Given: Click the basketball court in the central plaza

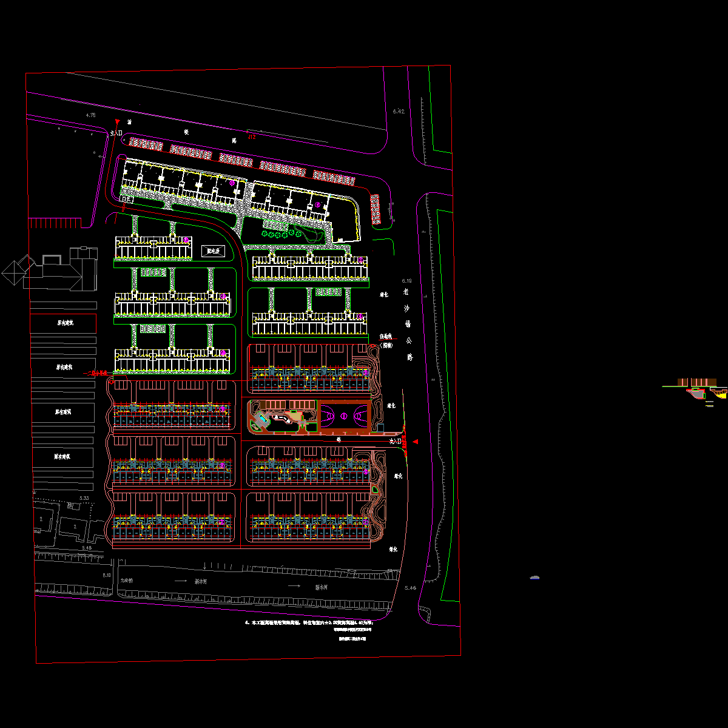Looking at the screenshot, I should click(343, 416).
